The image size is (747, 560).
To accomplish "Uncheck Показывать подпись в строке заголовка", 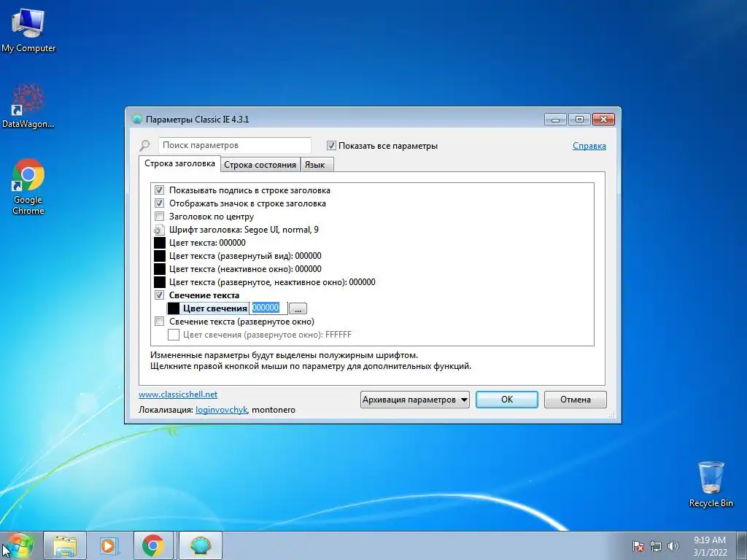I will point(159,190).
